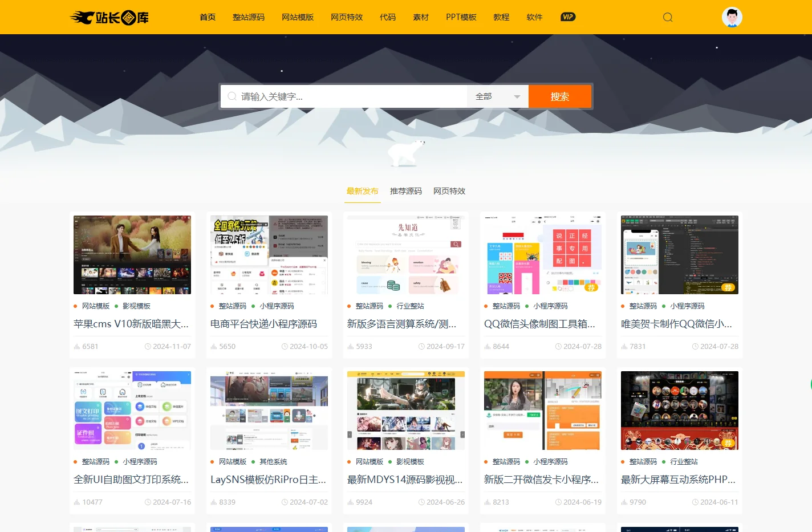The image size is (812, 532).
Task: Click 其他系统 tag on LaySNS card
Action: (x=273, y=462)
